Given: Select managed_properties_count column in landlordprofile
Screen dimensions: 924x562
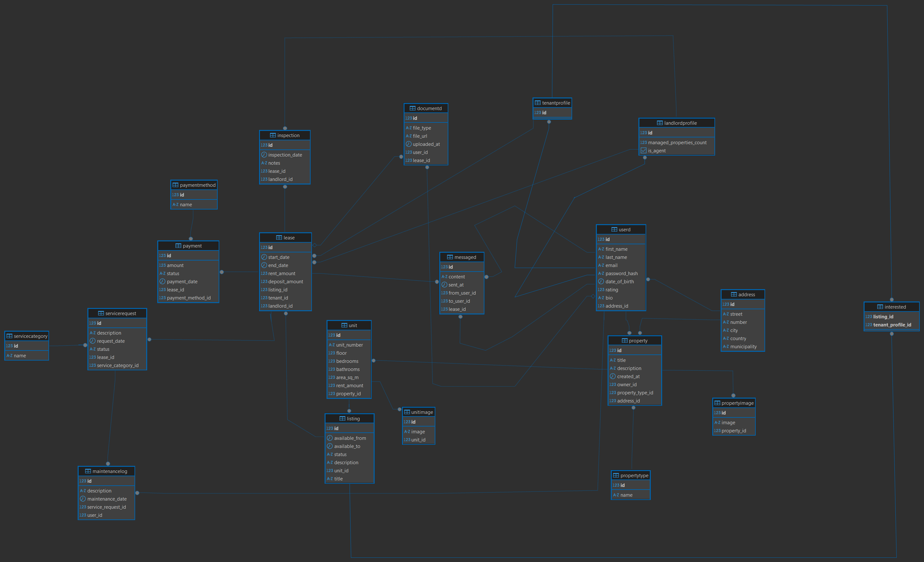Looking at the screenshot, I should click(x=677, y=143).
